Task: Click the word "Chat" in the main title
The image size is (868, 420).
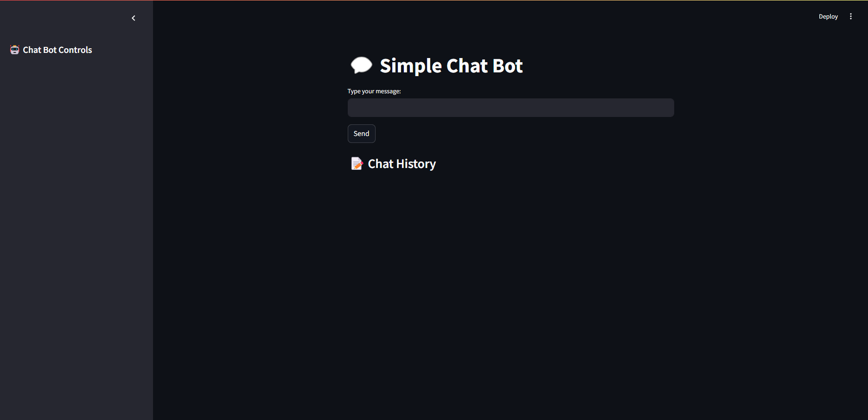Action: click(467, 66)
